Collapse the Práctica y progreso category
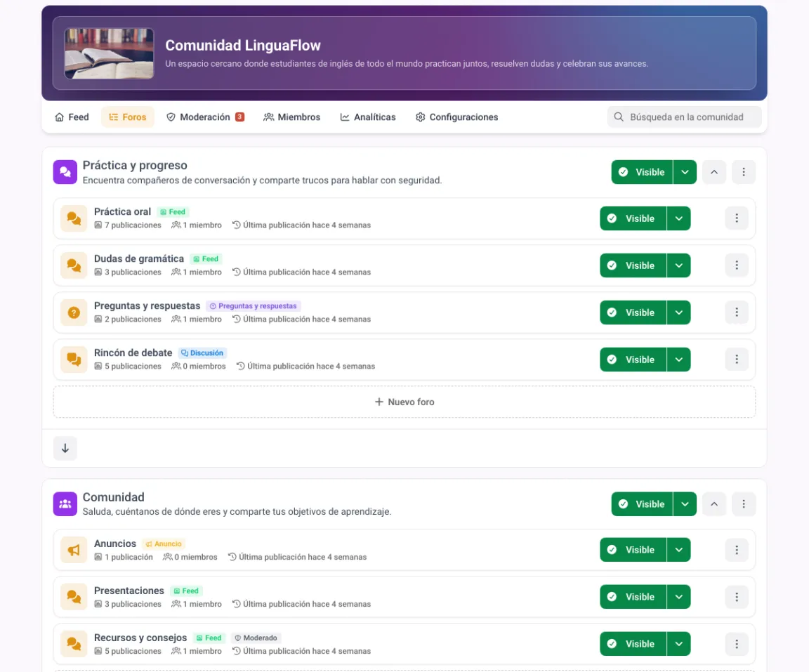Viewport: 809px width, 672px height. click(714, 172)
